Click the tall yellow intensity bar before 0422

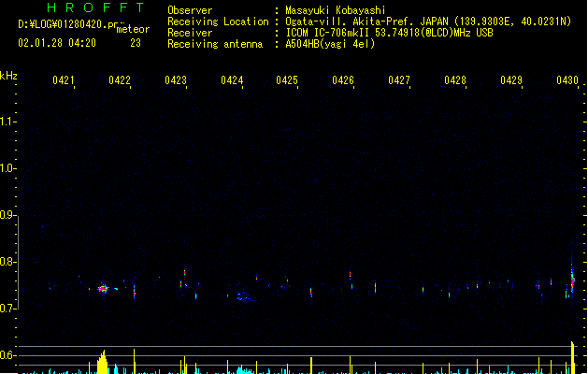coord(103,362)
